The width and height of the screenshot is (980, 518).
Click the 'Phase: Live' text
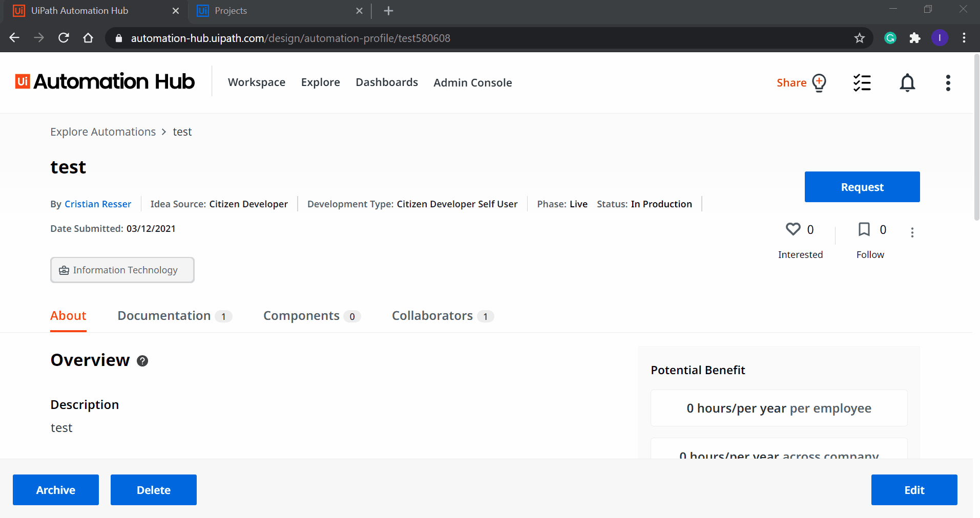point(562,204)
